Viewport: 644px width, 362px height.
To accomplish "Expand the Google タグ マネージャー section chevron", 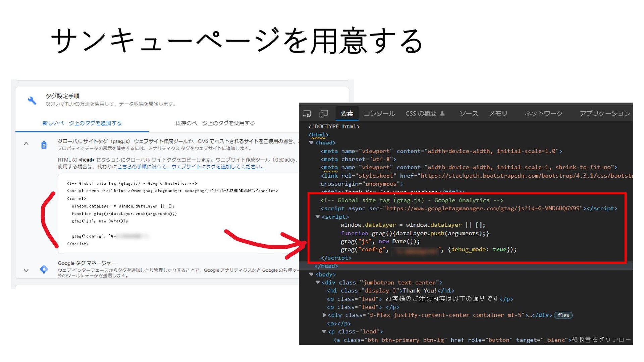I will (x=26, y=270).
